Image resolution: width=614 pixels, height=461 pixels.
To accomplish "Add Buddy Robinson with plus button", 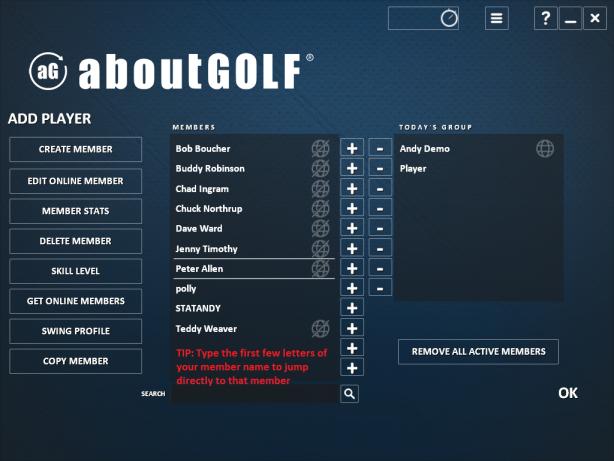I will (x=352, y=168).
